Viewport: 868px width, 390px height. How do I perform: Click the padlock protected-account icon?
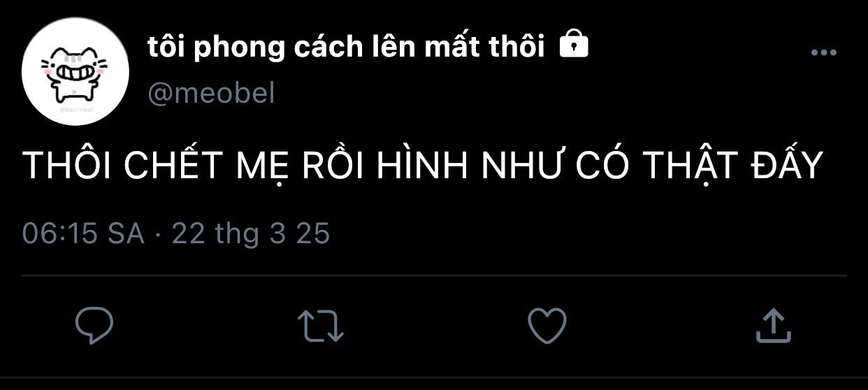(x=574, y=44)
